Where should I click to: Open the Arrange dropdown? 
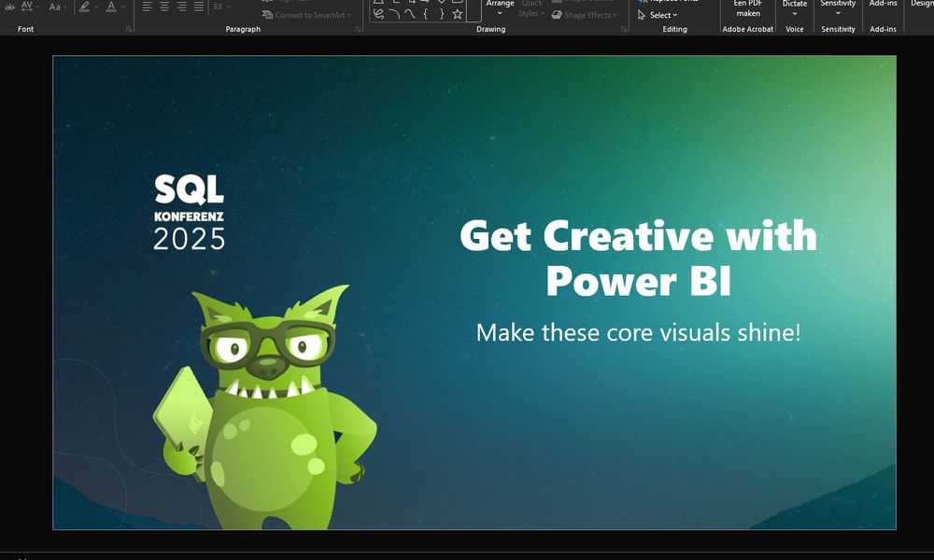click(x=500, y=8)
